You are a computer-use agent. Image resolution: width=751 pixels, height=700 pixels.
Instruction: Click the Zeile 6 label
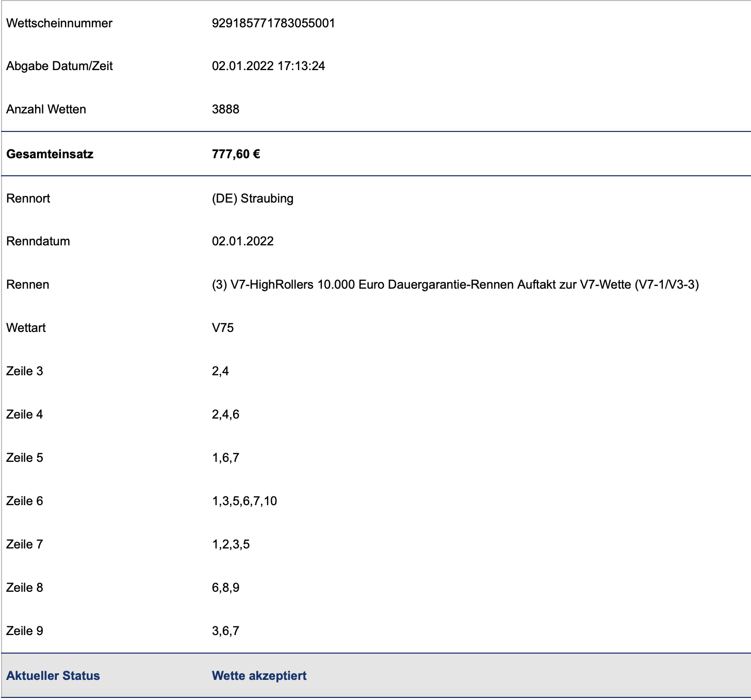click(24, 501)
